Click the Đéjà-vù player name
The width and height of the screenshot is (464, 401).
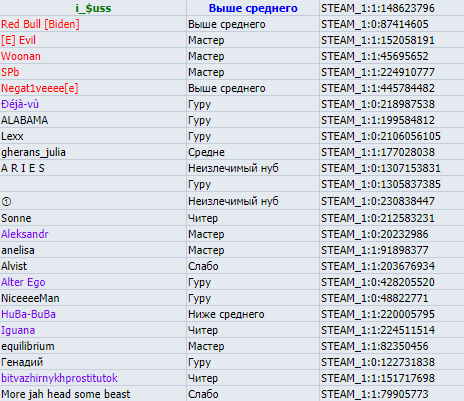pos(20,104)
